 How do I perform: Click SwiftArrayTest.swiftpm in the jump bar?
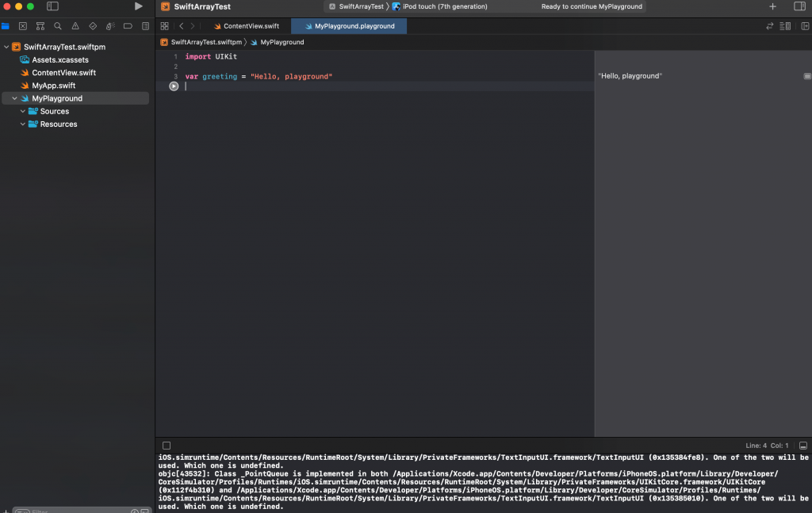tap(201, 42)
